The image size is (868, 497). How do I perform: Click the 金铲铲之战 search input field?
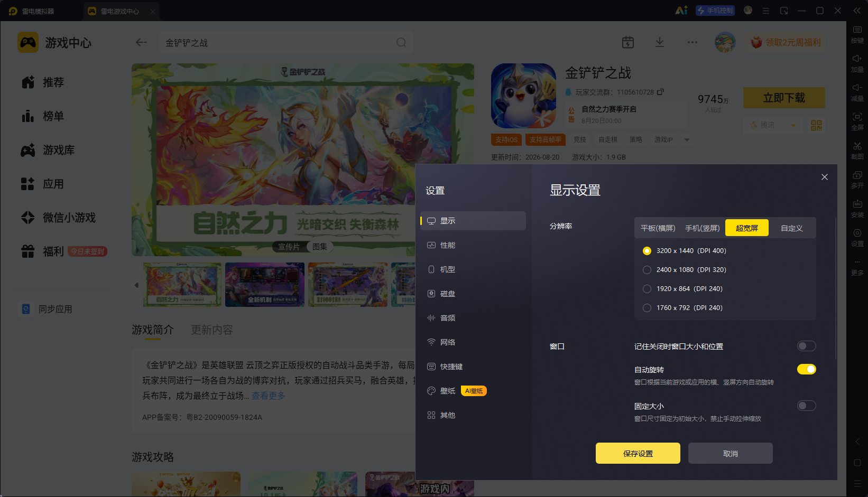pos(286,42)
